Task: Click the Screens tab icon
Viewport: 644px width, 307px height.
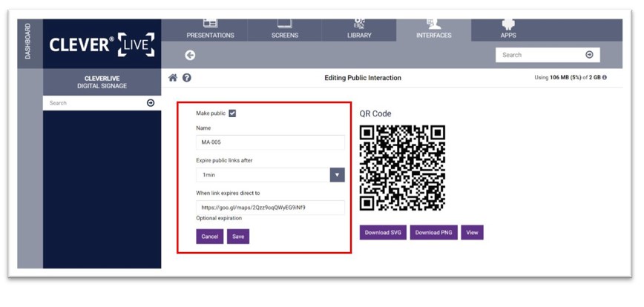Action: (285, 24)
